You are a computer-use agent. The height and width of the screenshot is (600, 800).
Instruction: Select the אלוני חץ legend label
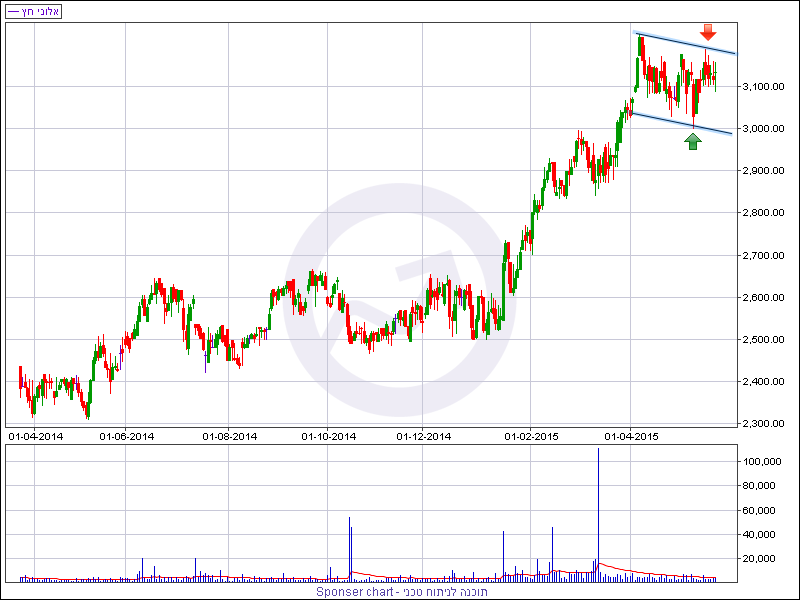click(x=33, y=11)
